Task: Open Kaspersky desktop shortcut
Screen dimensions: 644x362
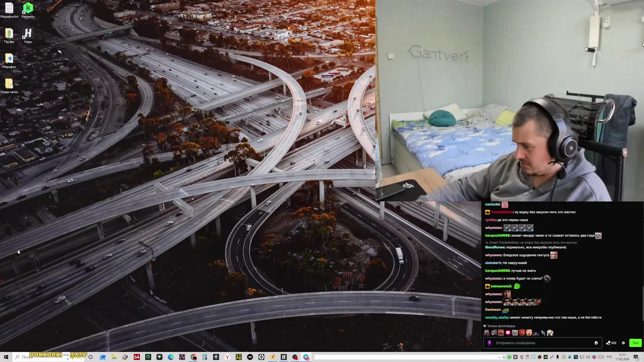Action: tap(28, 10)
